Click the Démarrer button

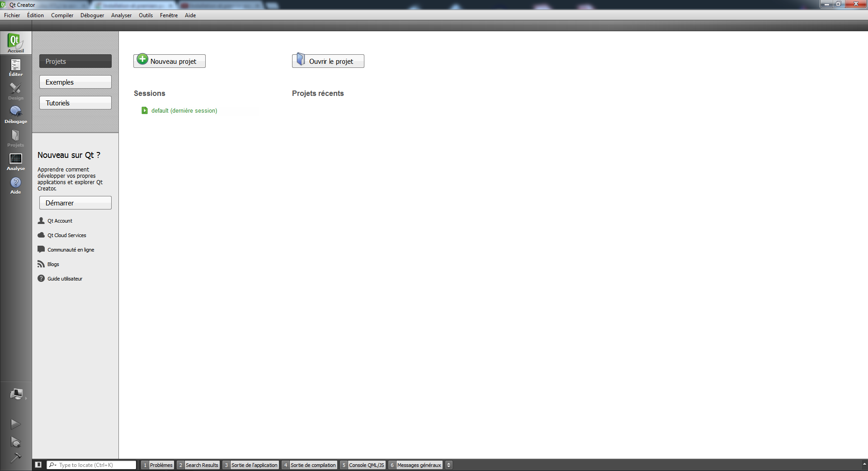(x=75, y=203)
